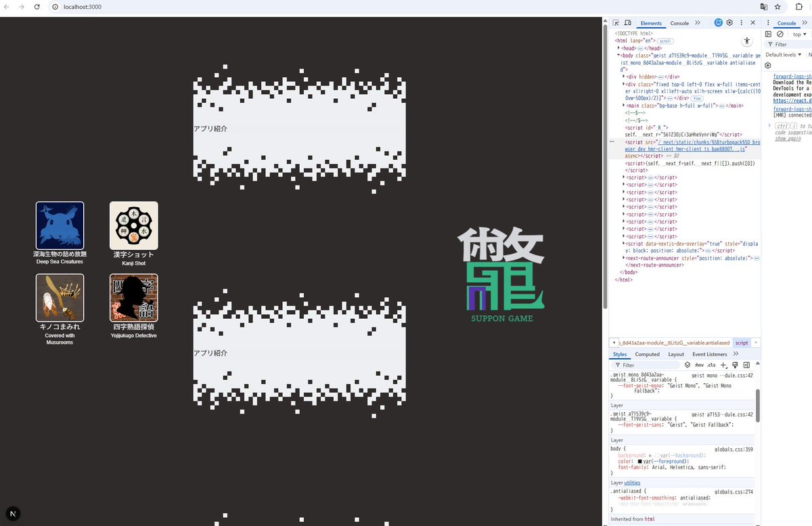Switch to the Elements tab

pyautogui.click(x=651, y=23)
